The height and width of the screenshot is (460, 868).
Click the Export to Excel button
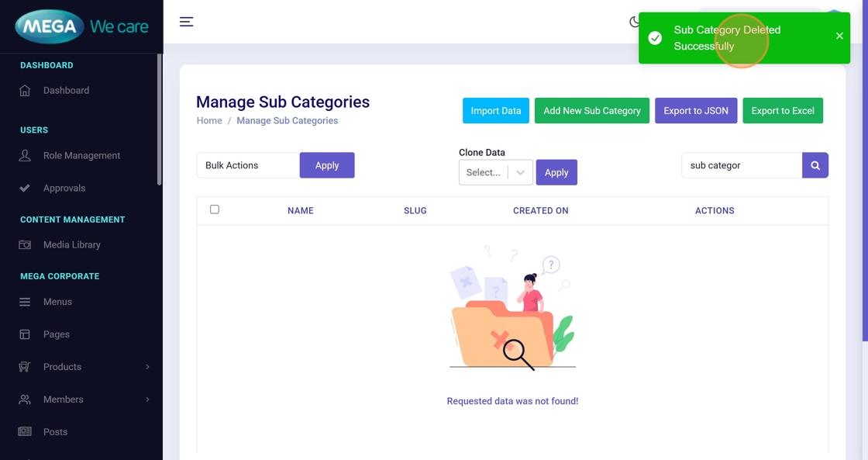pyautogui.click(x=782, y=111)
